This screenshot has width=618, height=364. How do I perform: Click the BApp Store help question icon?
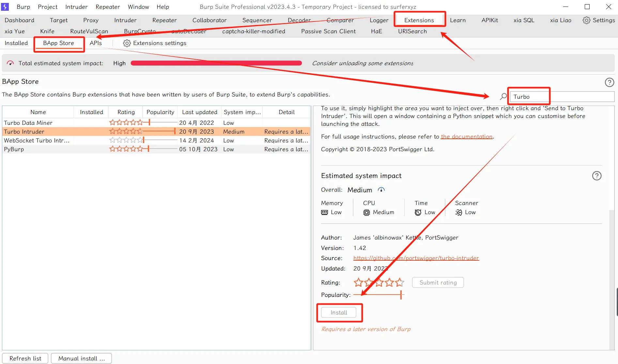pyautogui.click(x=609, y=82)
